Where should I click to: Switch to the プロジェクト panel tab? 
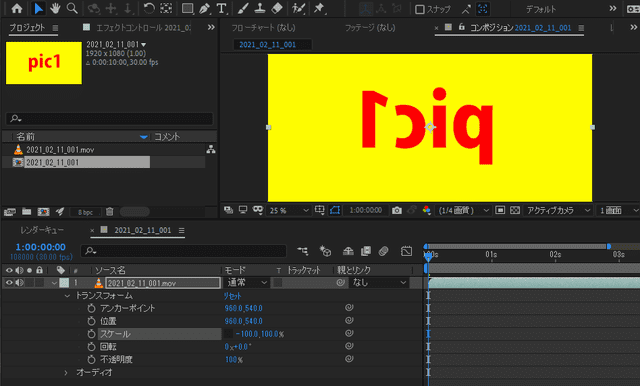(27, 28)
